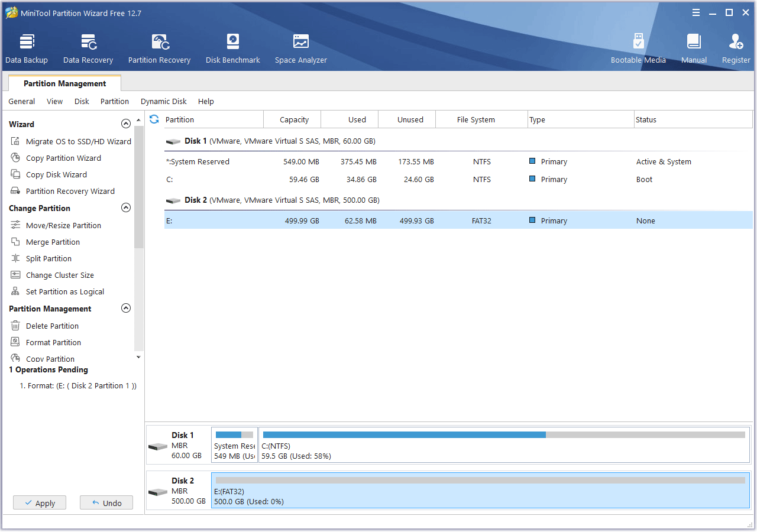This screenshot has height=532, width=757.
Task: Open the Dynamic Disk menu
Action: coord(164,102)
